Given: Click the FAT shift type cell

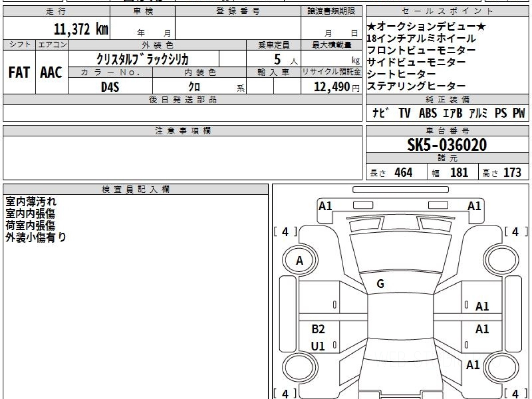Looking at the screenshot, I should point(19,73).
